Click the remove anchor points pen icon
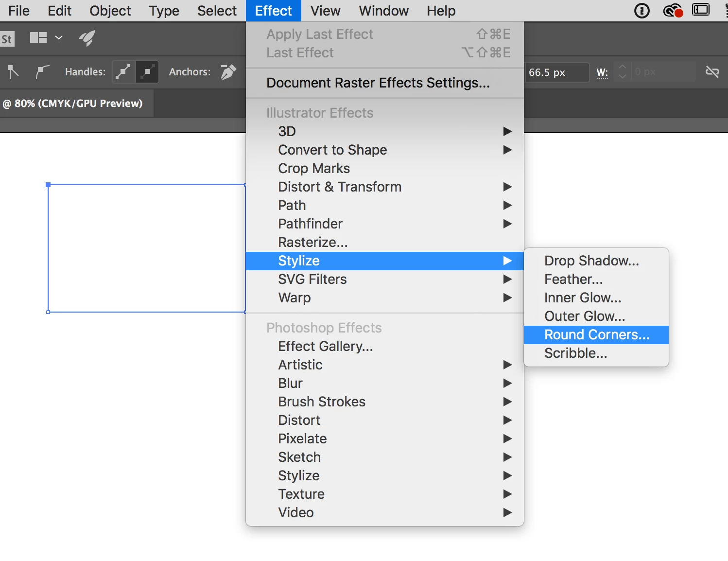 pos(228,72)
